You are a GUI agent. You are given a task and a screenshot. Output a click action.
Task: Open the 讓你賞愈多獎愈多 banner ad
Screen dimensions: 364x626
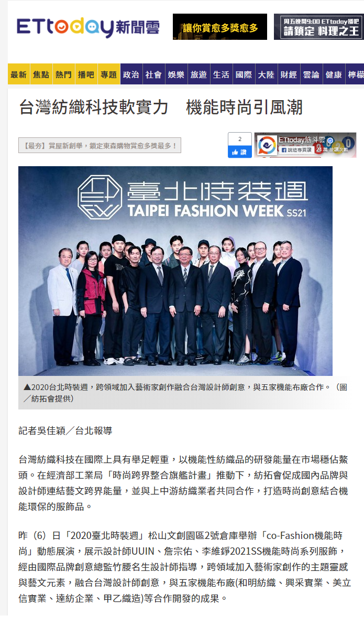pyautogui.click(x=219, y=27)
